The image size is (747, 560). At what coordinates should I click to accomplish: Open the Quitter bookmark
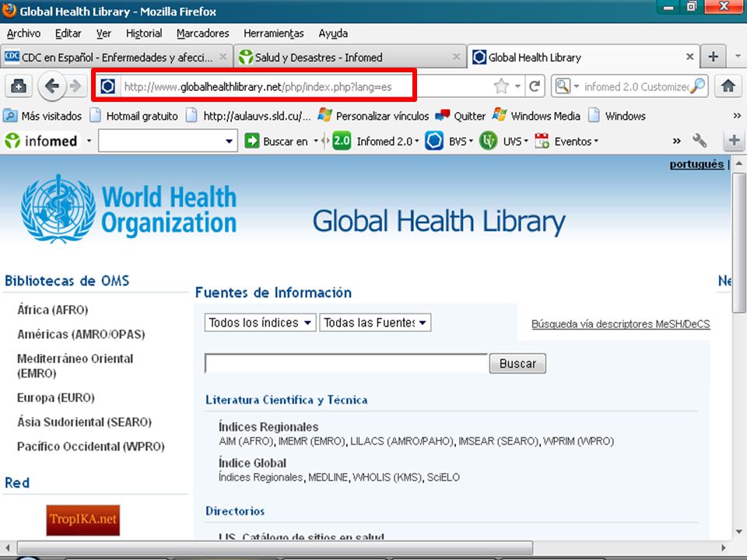pyautogui.click(x=460, y=116)
